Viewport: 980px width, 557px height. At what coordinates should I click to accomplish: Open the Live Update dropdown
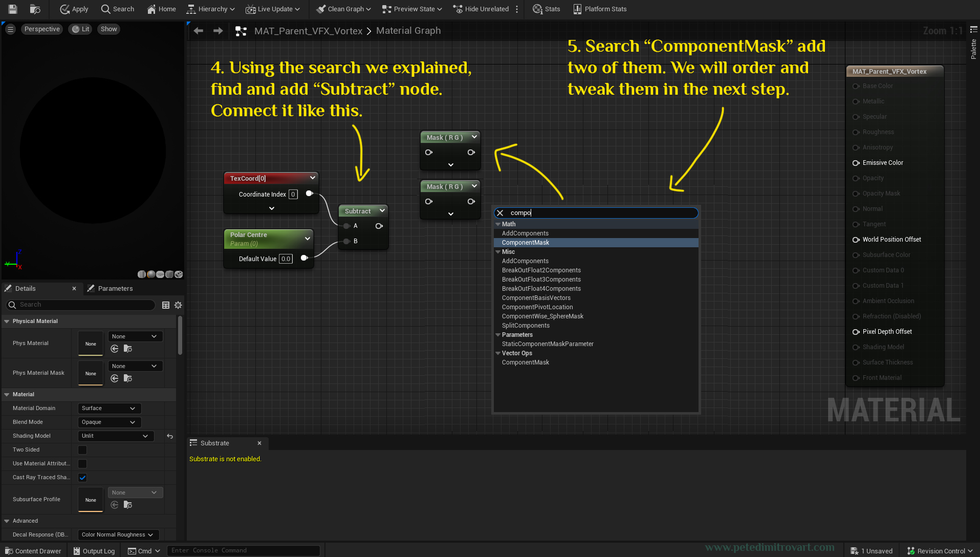(273, 9)
